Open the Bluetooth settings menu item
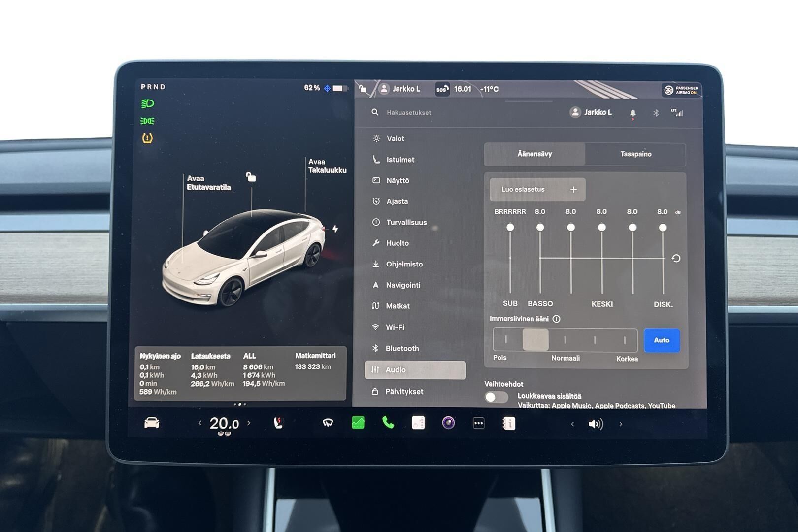This screenshot has width=798, height=532. tap(402, 348)
